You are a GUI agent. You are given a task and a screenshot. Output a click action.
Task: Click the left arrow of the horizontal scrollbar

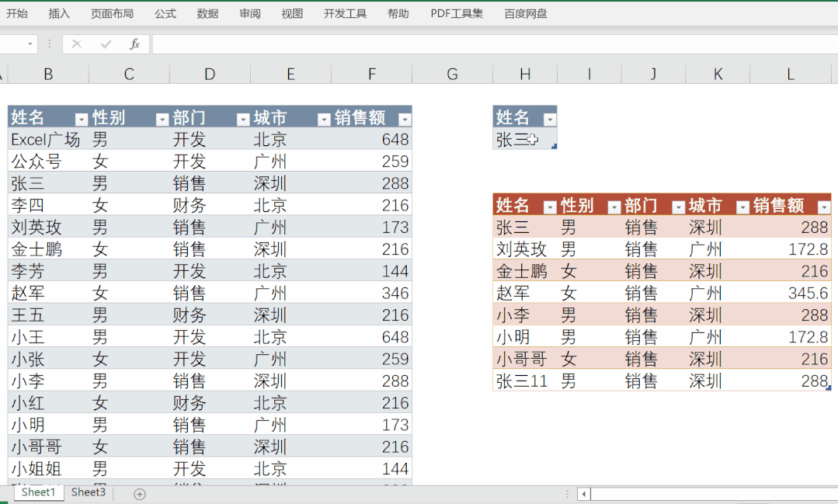583,492
